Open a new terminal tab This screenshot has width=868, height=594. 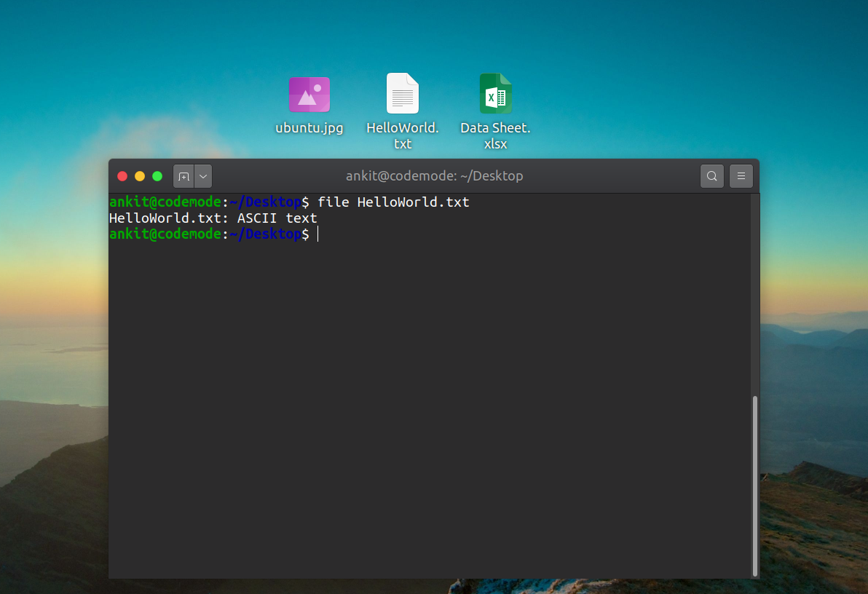click(184, 176)
